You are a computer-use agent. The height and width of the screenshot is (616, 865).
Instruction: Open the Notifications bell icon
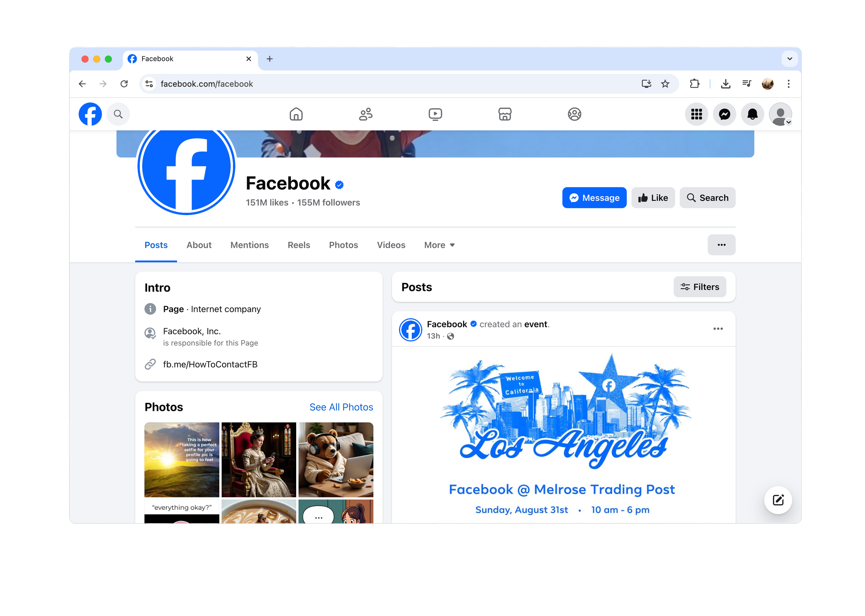pos(753,114)
